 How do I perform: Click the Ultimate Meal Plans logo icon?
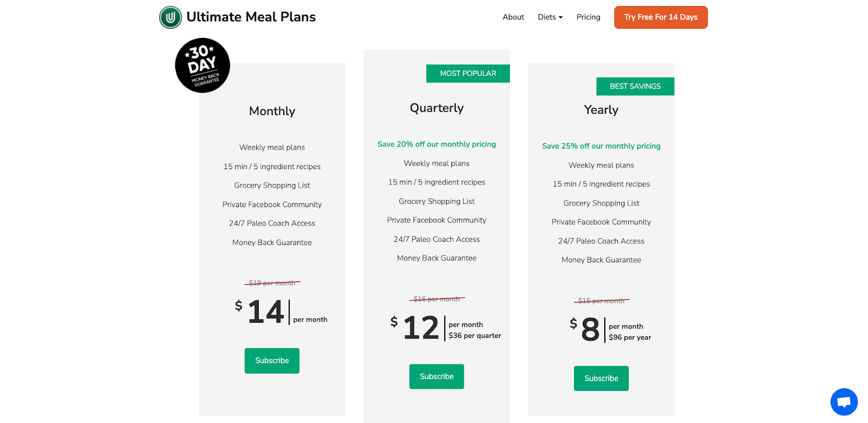[170, 17]
